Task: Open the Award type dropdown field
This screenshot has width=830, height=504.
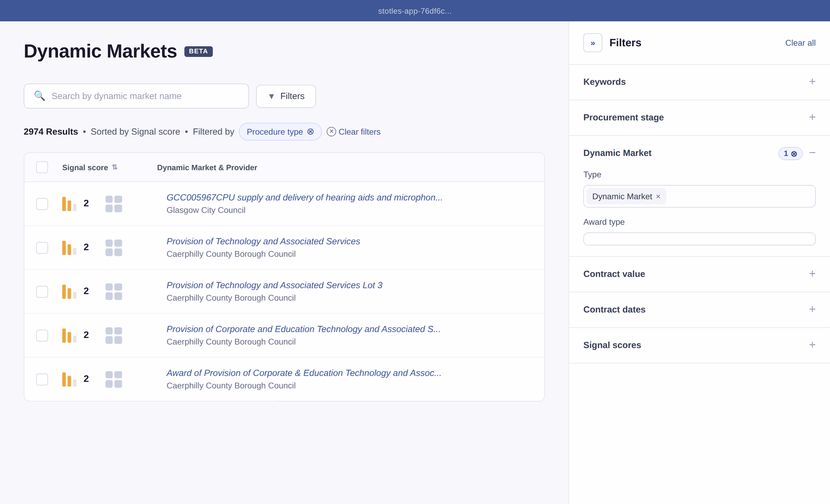Action: point(699,239)
